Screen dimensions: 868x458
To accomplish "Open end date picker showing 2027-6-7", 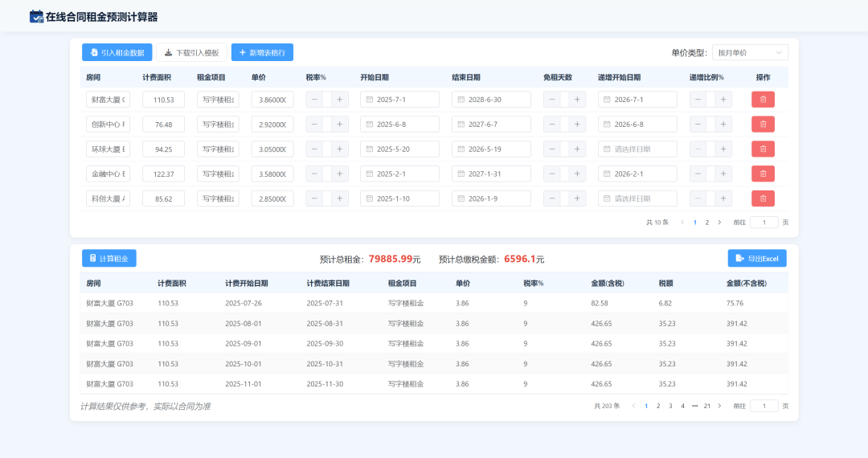I will coord(491,125).
